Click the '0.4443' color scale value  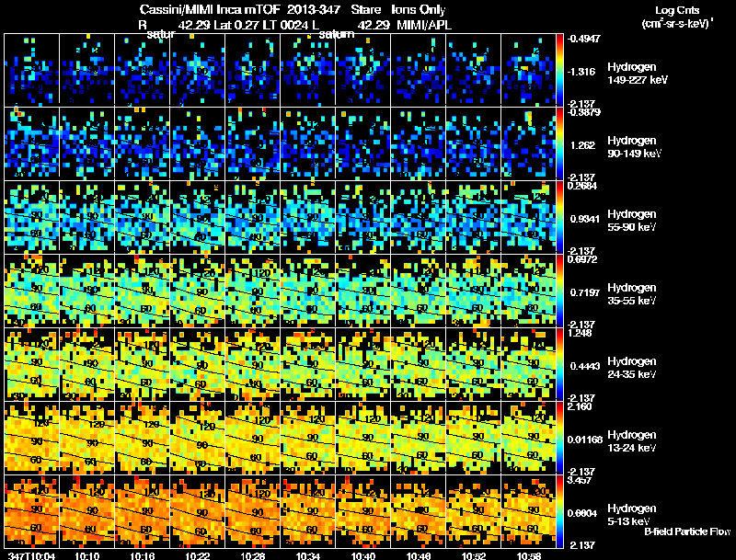coord(585,366)
